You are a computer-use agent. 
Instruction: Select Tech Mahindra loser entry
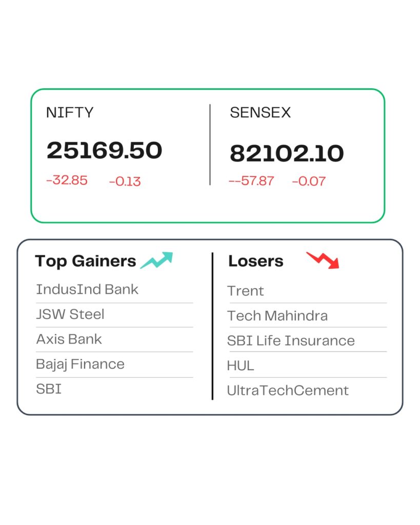(277, 316)
